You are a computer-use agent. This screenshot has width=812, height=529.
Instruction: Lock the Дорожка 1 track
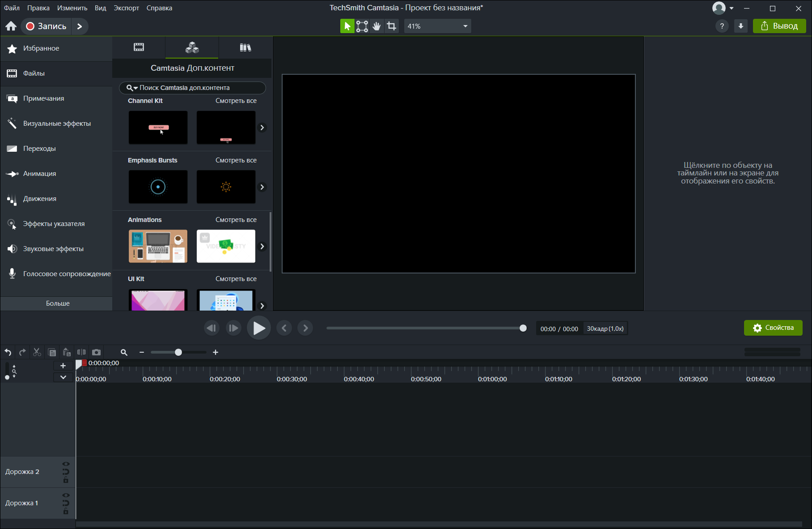click(66, 512)
